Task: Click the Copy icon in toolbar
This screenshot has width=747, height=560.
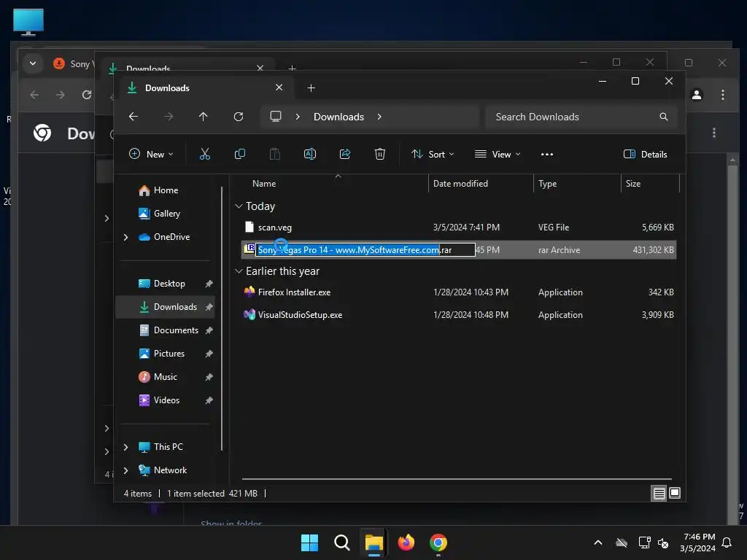Action: (239, 154)
